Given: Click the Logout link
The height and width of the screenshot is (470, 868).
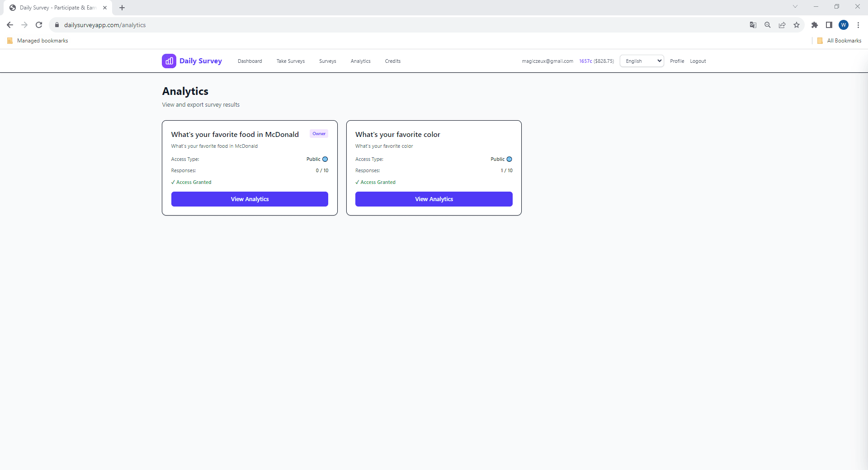Looking at the screenshot, I should tap(698, 61).
